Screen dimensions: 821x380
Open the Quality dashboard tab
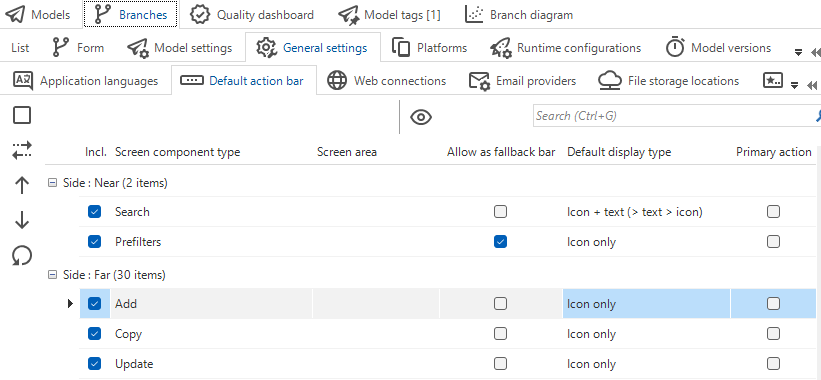coord(252,15)
